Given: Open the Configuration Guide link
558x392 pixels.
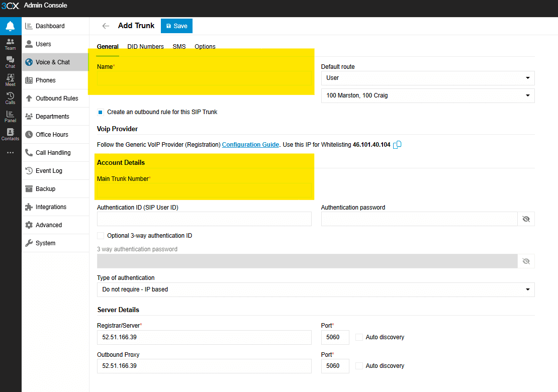Looking at the screenshot, I should [x=250, y=144].
